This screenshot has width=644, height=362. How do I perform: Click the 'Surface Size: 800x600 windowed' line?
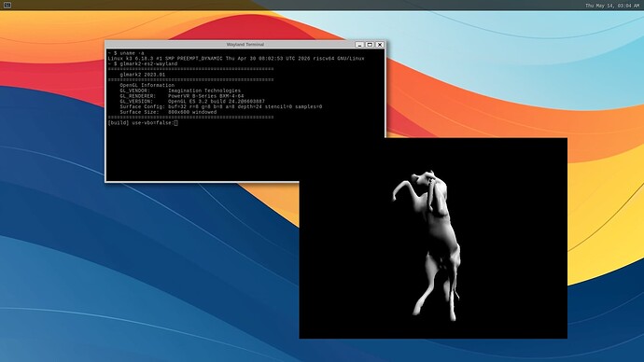pos(168,112)
